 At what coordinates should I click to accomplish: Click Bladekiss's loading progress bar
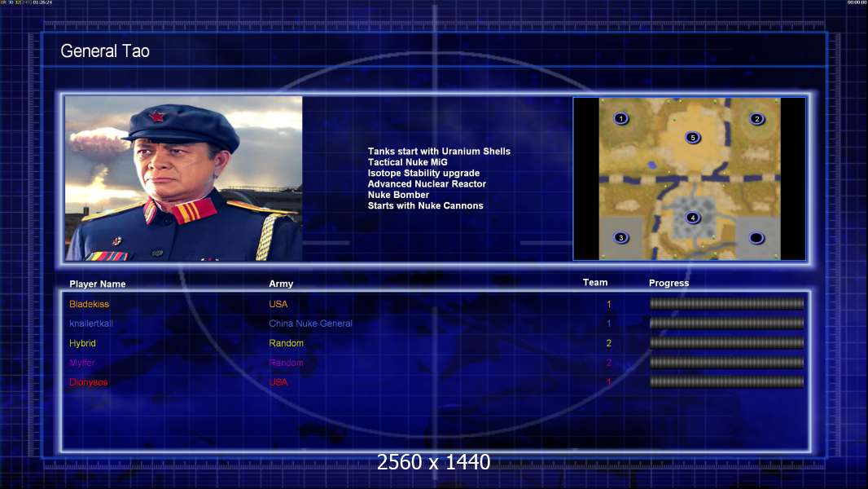click(x=726, y=303)
